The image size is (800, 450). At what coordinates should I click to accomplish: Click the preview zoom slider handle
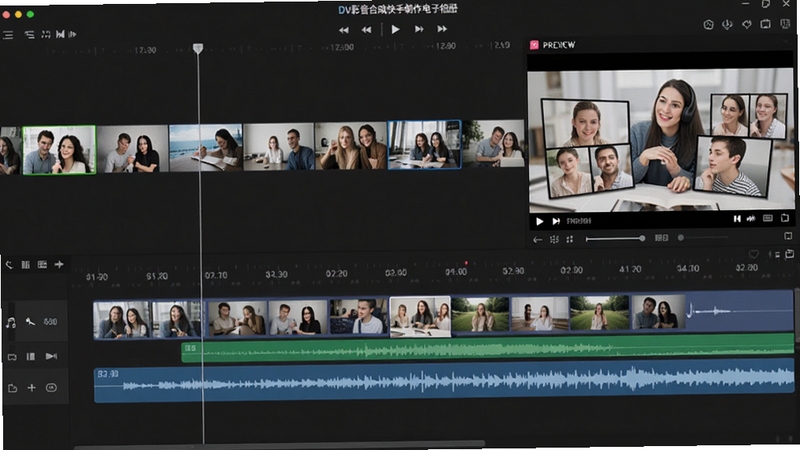(x=642, y=238)
